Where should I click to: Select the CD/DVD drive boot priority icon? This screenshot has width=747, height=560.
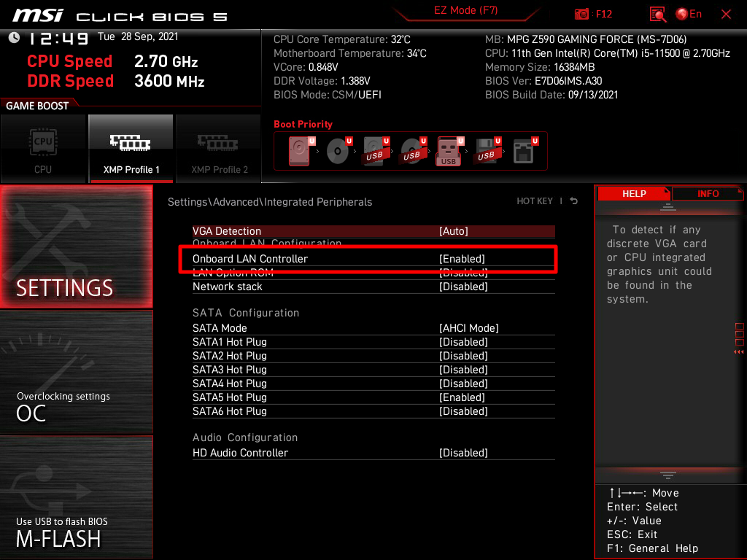(x=337, y=151)
